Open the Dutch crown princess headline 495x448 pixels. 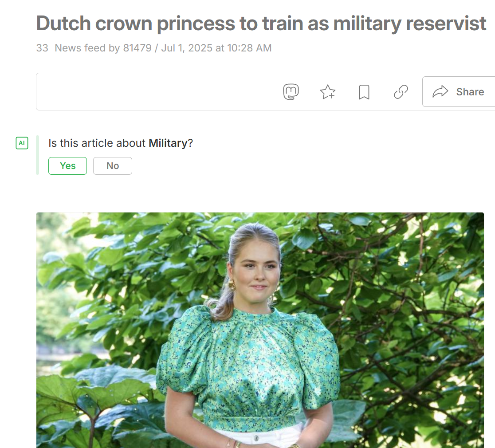point(261,24)
